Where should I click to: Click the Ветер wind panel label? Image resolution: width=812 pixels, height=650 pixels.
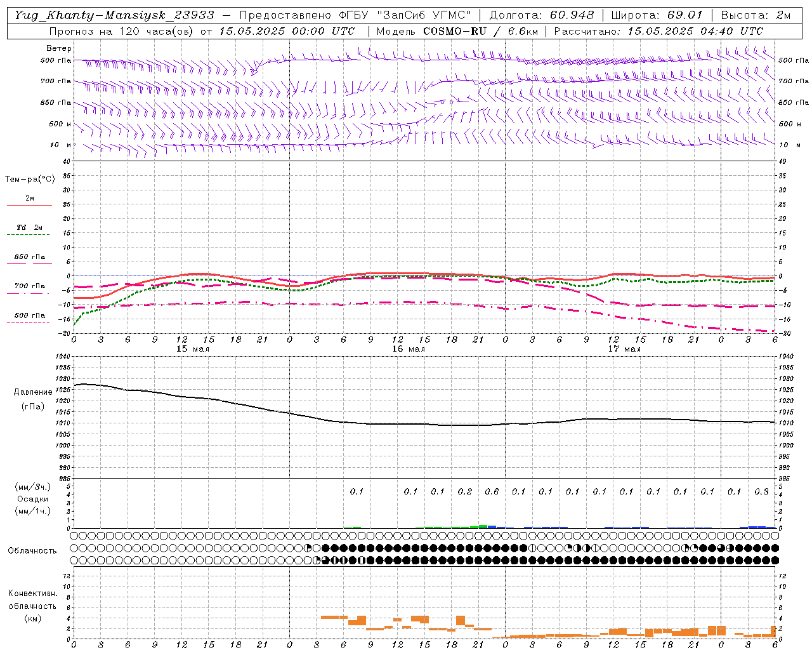coord(59,48)
